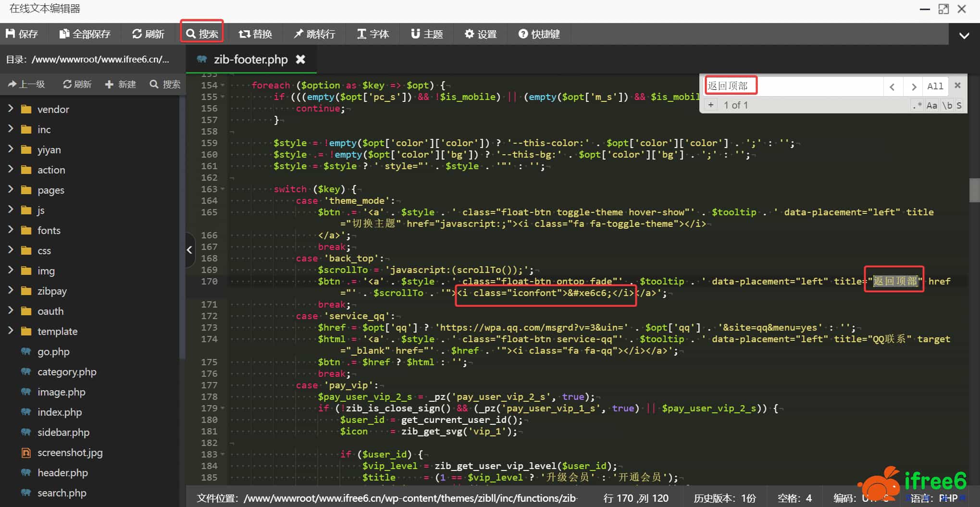
Task: Collapse the toolbar with the top-right chevron
Action: click(x=964, y=36)
